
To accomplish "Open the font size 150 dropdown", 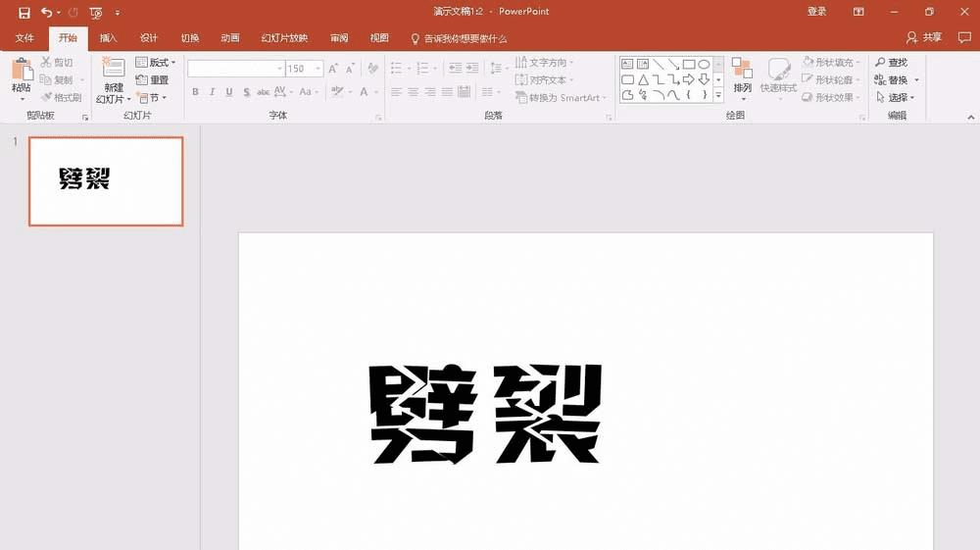I will click(318, 68).
